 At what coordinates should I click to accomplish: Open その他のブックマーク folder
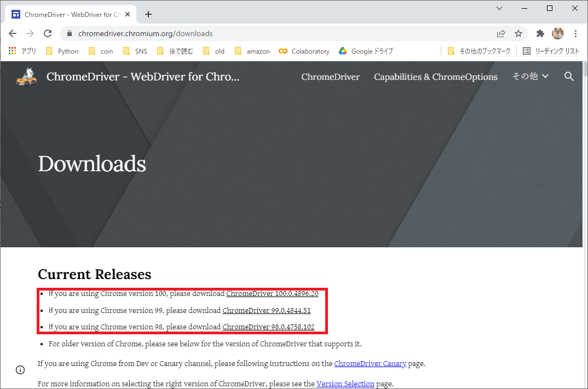479,51
